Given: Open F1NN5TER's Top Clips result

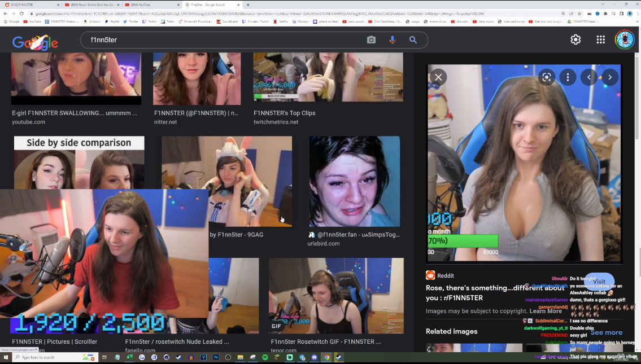Looking at the screenshot, I should [x=284, y=113].
